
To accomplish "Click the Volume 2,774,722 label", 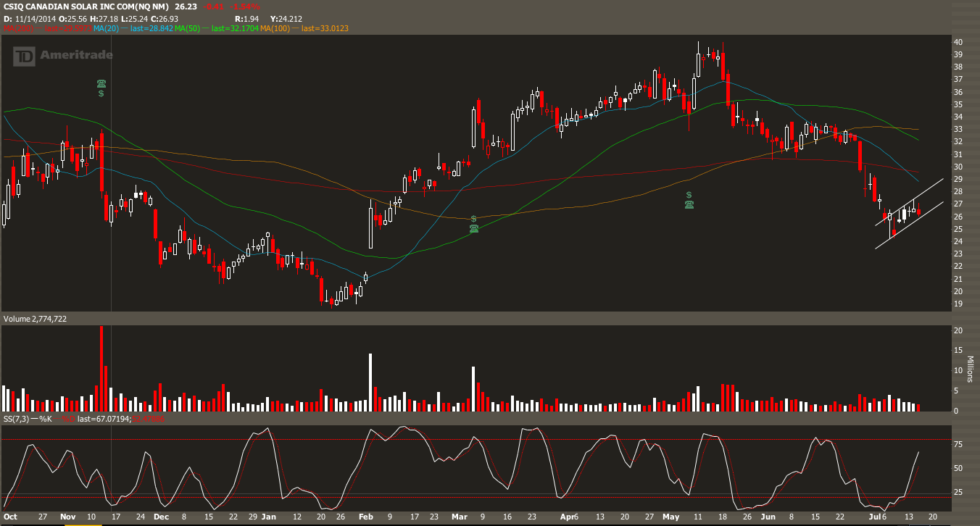I will (x=35, y=319).
